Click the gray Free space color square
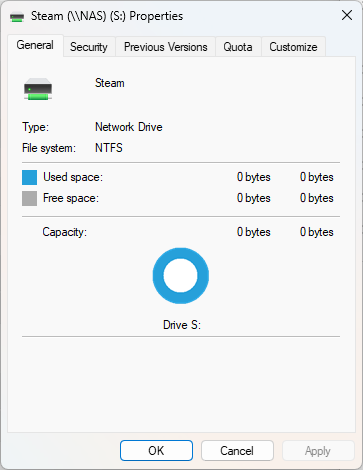This screenshot has width=363, height=470. [x=29, y=198]
